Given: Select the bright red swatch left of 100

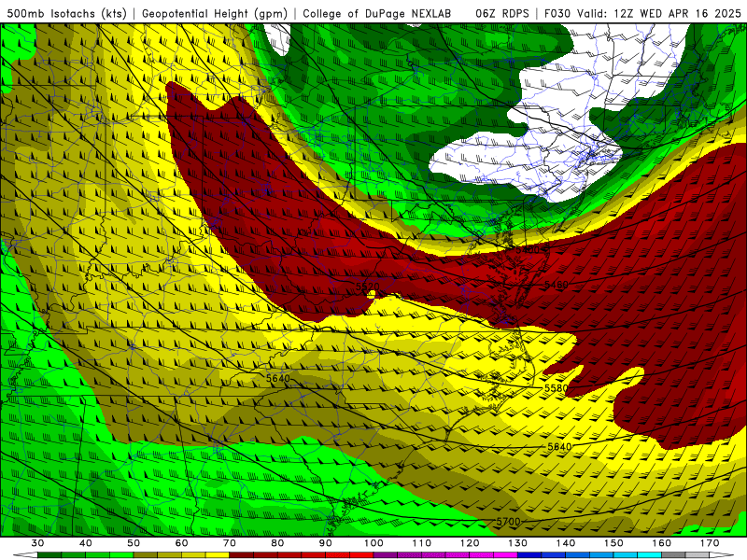Looking at the screenshot, I should coord(361,555).
